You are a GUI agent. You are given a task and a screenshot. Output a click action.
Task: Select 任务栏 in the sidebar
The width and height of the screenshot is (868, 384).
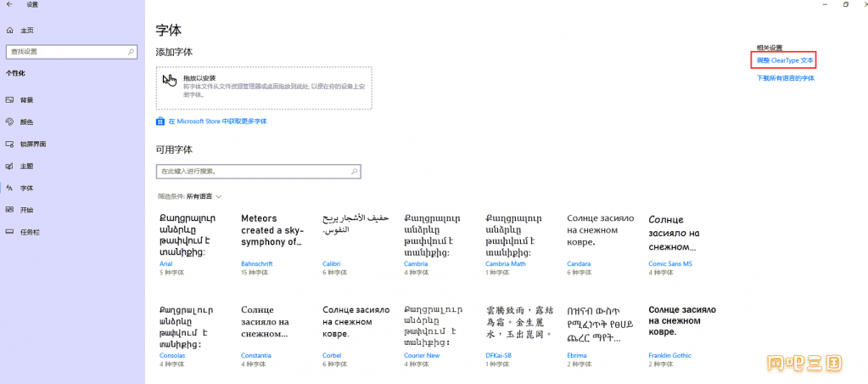[x=30, y=232]
